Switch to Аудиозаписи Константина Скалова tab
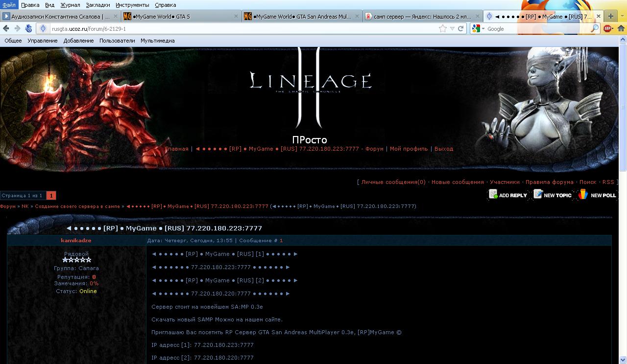 60,16
